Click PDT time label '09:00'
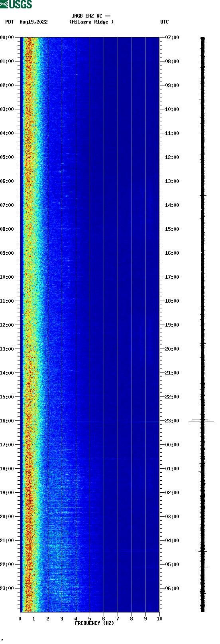 click(x=7, y=253)
